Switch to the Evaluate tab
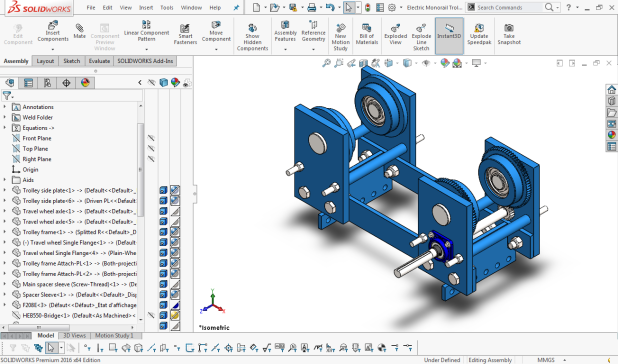This screenshot has width=618, height=364. tap(99, 61)
